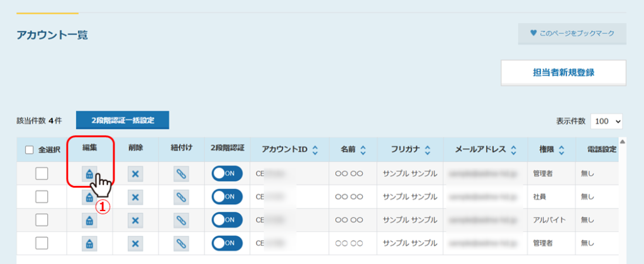Viewport: 644px width, 264px height.
Task: Sort by アカウントID column arrows
Action: click(315, 150)
